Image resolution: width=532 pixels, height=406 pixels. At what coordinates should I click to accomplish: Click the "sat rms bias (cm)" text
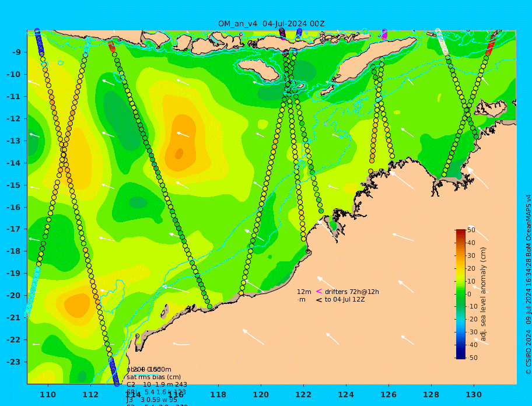(x=153, y=377)
